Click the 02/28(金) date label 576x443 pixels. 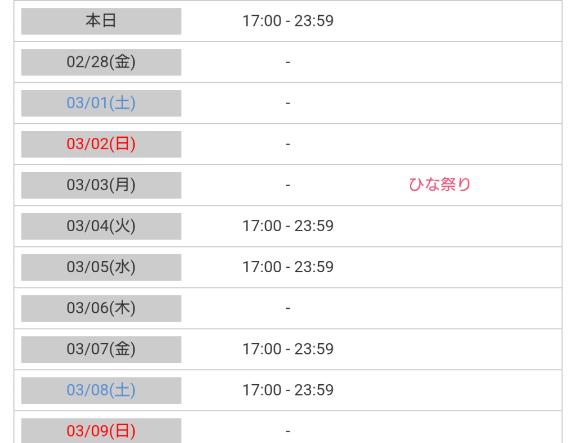point(101,62)
